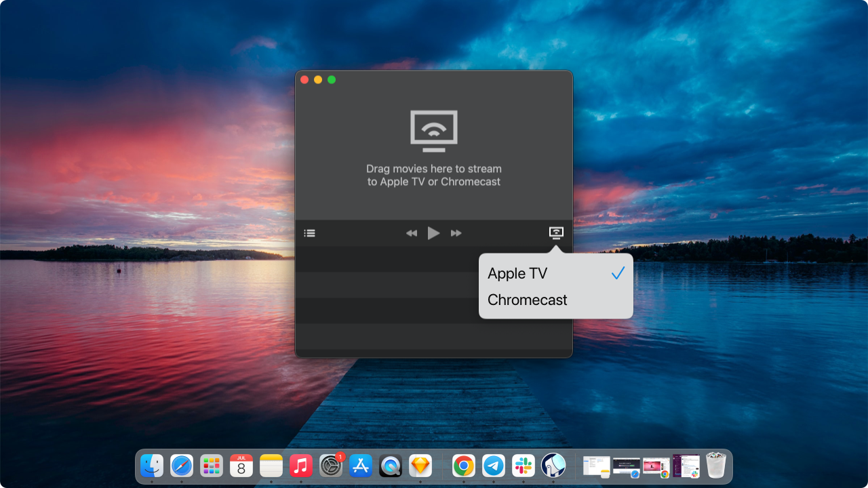The height and width of the screenshot is (488, 868).
Task: Open Finder from the Dock
Action: coord(152,466)
